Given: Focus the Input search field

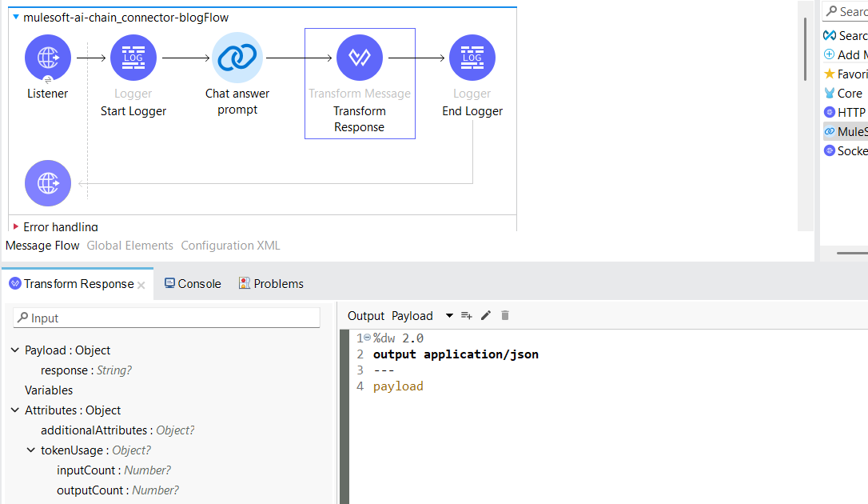Looking at the screenshot, I should [x=166, y=318].
